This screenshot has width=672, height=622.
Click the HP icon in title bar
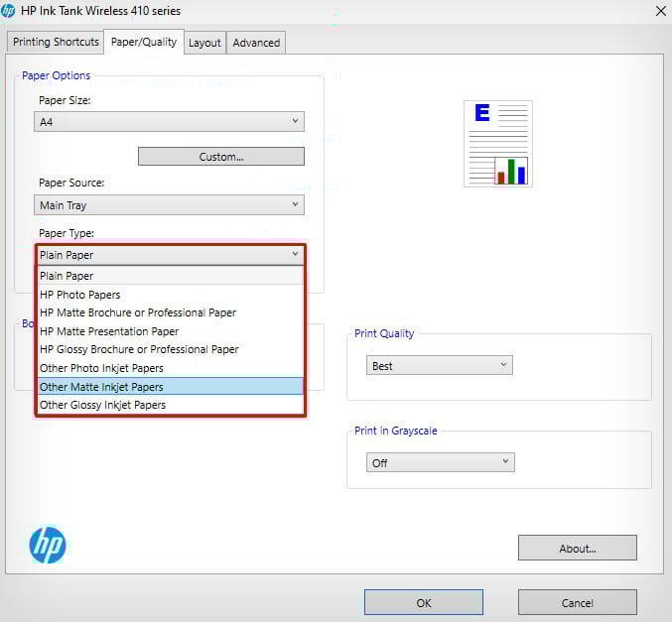[x=8, y=10]
